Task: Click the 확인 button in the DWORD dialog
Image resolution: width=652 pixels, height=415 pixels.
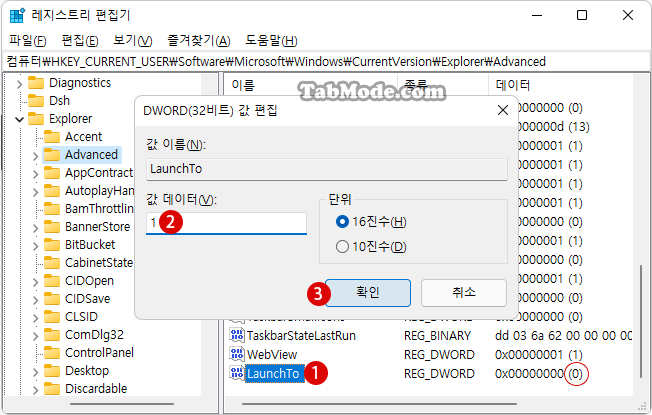Action: (368, 293)
